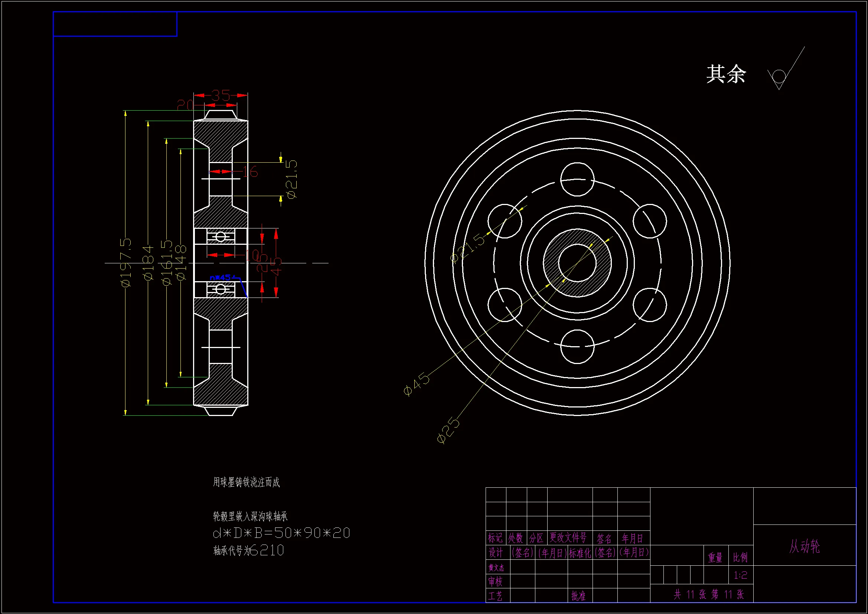Click the ø25 leader dimension text
The height and width of the screenshot is (614, 868).
pyautogui.click(x=448, y=430)
